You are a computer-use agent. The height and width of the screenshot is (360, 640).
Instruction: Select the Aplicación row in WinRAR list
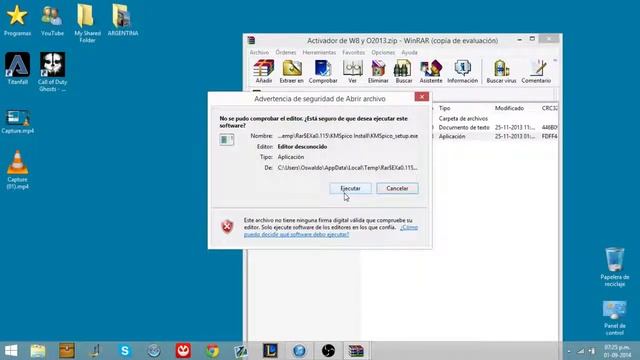click(452, 136)
